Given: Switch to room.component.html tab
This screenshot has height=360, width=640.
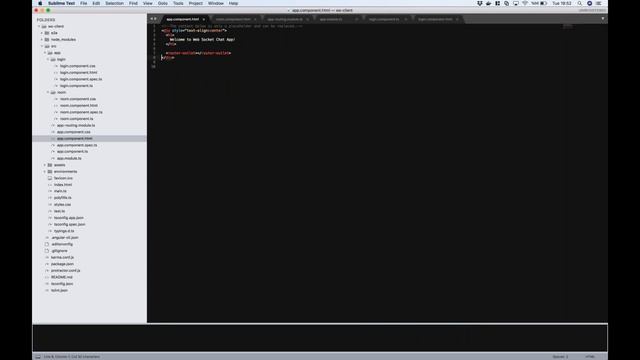Looking at the screenshot, I should point(233,19).
